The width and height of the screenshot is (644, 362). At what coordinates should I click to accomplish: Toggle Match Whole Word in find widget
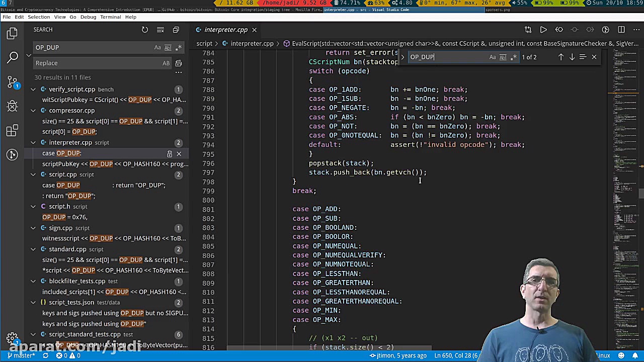coord(503,57)
